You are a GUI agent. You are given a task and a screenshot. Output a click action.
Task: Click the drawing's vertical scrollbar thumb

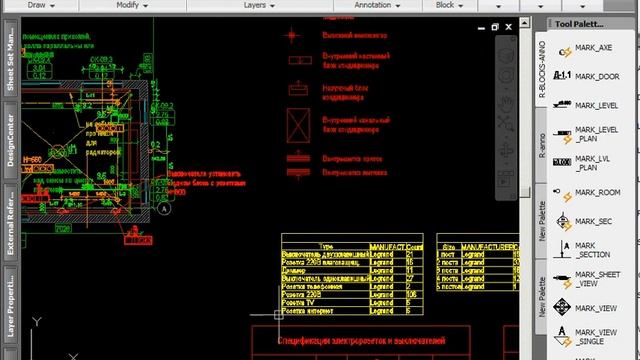[x=525, y=192]
